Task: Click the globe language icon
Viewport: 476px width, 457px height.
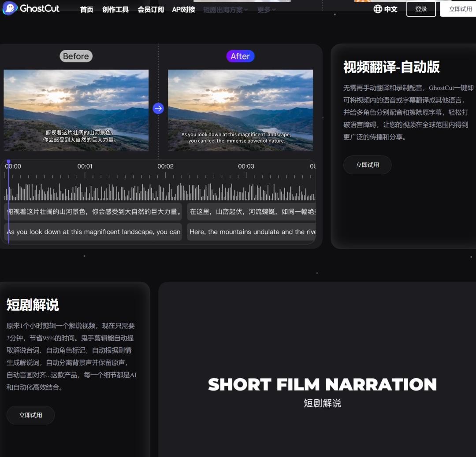Action: click(x=378, y=9)
